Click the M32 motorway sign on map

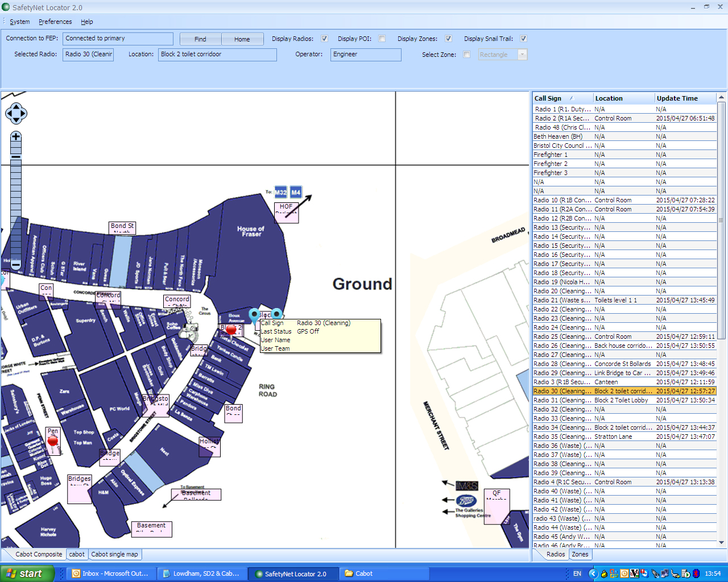[x=281, y=192]
